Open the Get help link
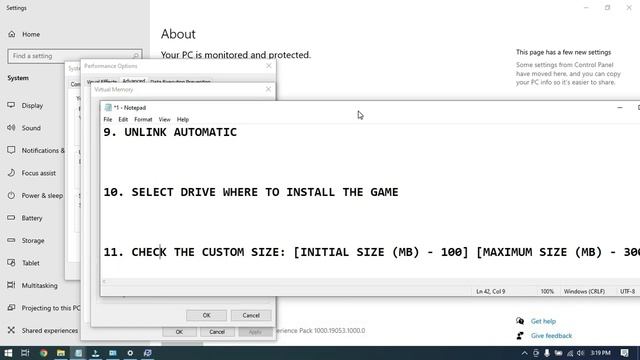Image resolution: width=640 pixels, height=360 pixels. (543, 321)
